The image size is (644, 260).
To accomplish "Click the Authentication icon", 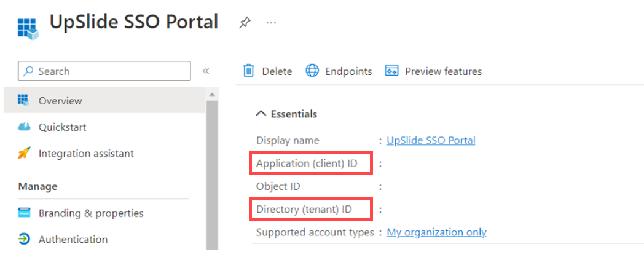I will click(x=24, y=239).
